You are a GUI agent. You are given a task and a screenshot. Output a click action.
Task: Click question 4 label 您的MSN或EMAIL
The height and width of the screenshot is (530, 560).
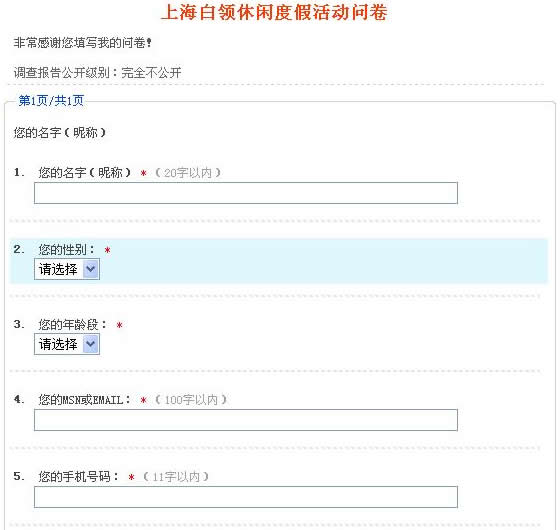[84, 400]
